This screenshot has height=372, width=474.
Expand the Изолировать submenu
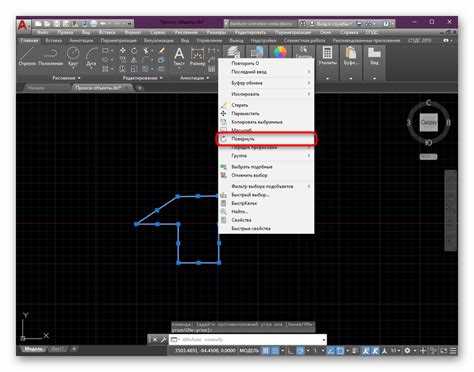pyautogui.click(x=309, y=94)
